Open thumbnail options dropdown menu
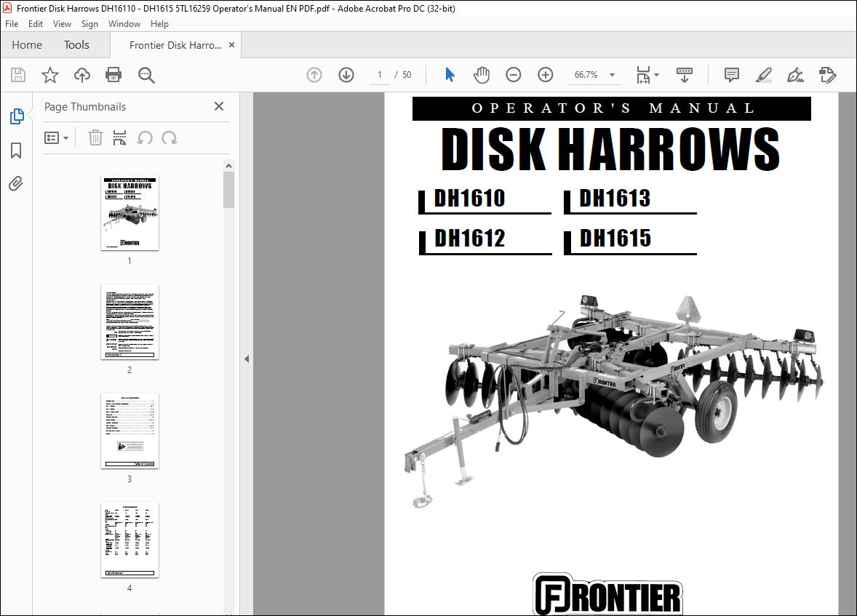This screenshot has width=857, height=616. (x=56, y=137)
